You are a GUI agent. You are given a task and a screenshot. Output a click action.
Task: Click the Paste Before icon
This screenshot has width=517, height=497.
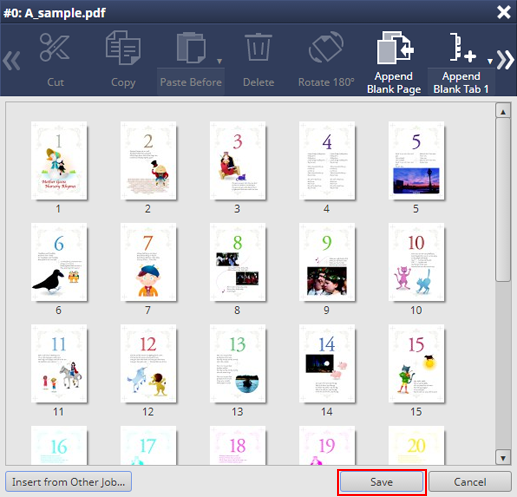pos(191,47)
